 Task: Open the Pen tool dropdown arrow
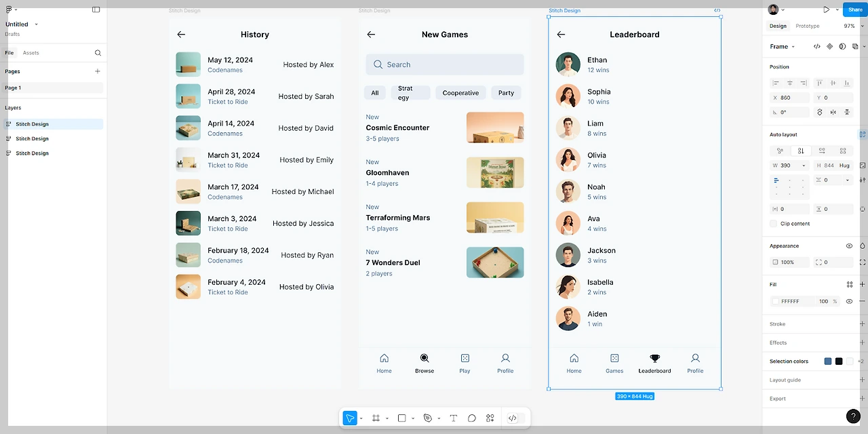(439, 418)
